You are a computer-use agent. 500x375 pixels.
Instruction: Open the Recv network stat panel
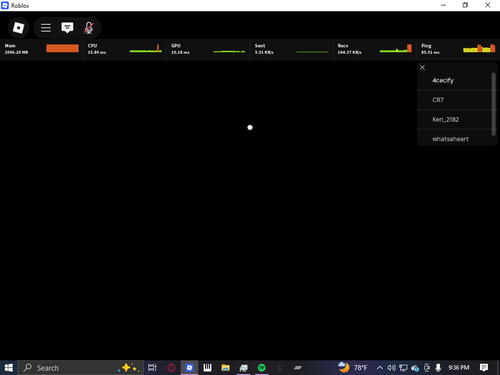375,49
